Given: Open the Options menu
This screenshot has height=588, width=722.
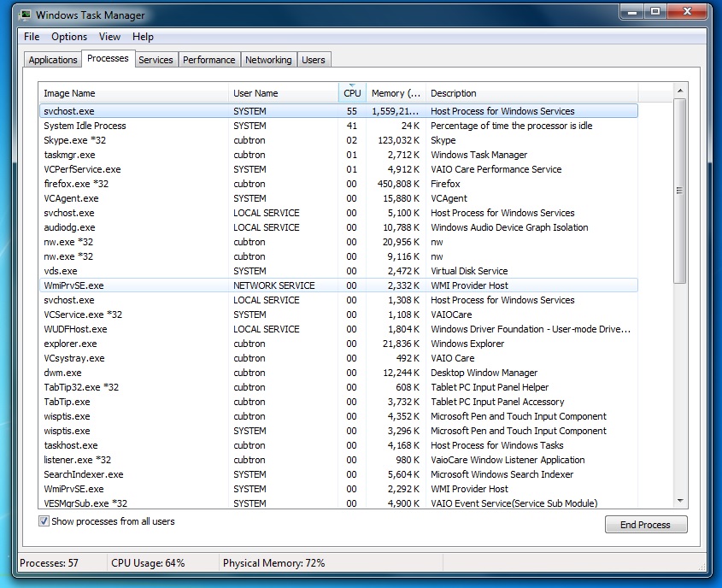Looking at the screenshot, I should click(x=69, y=37).
